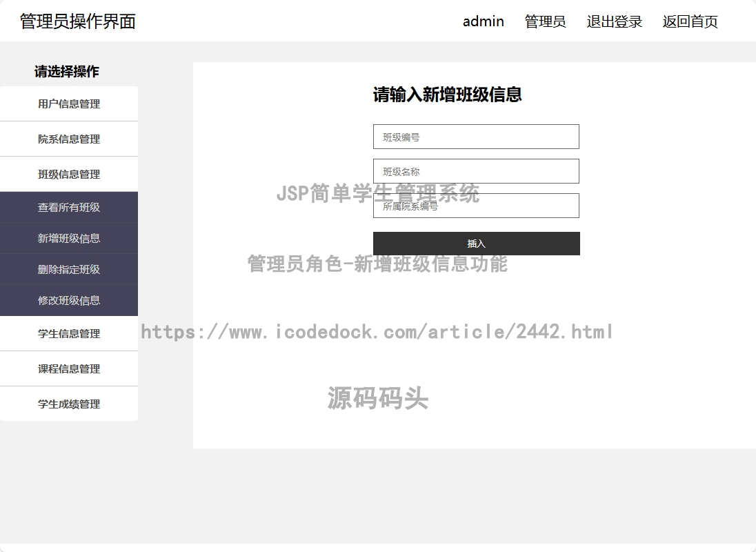Select 查看所有班级 submenu item
Image resolution: width=756 pixels, height=552 pixels.
pyautogui.click(x=69, y=207)
